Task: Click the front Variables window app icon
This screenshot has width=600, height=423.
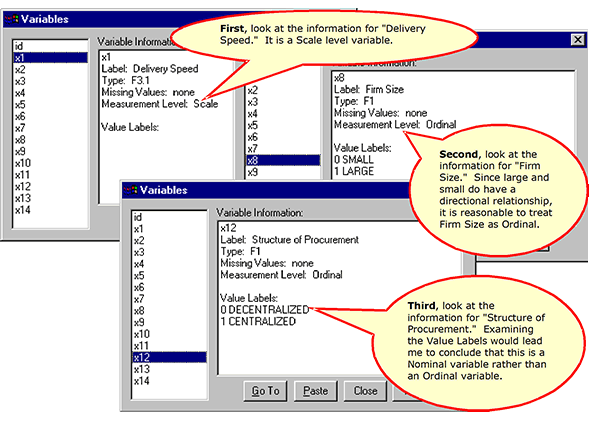Action: point(130,189)
